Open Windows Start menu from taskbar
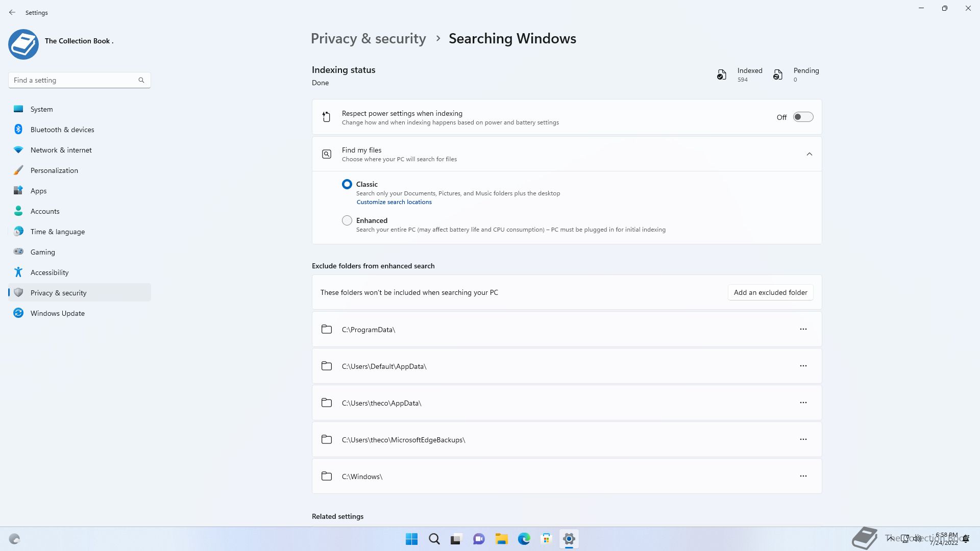This screenshot has height=551, width=980. point(411,539)
